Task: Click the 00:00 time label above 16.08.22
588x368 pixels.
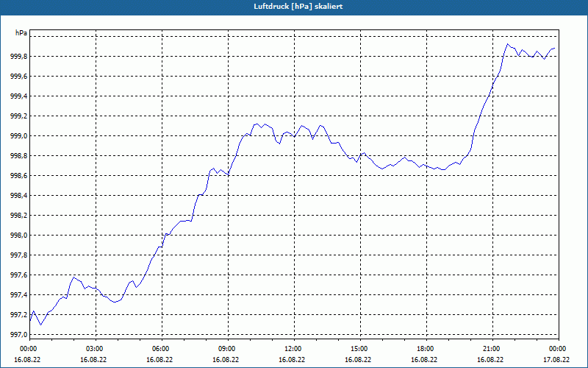Action: coord(29,349)
